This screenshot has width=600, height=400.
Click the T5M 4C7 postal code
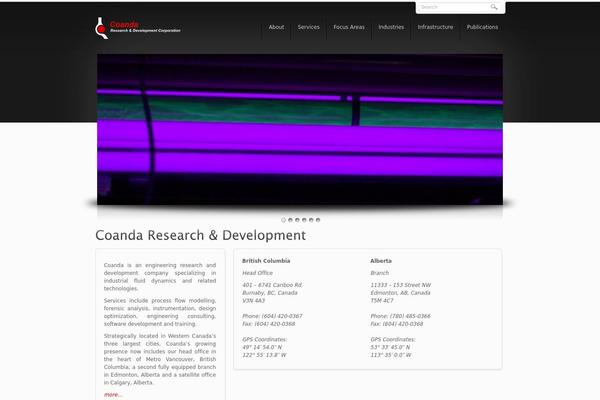382,300
